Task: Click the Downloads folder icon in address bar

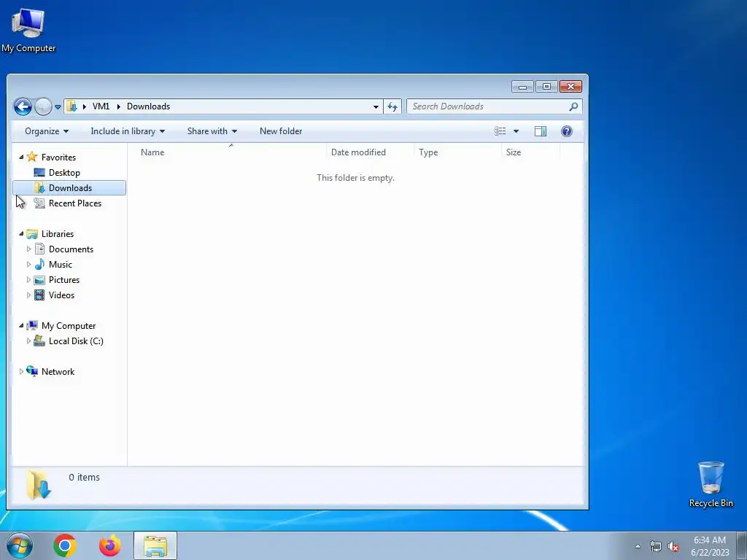Action: coord(72,106)
